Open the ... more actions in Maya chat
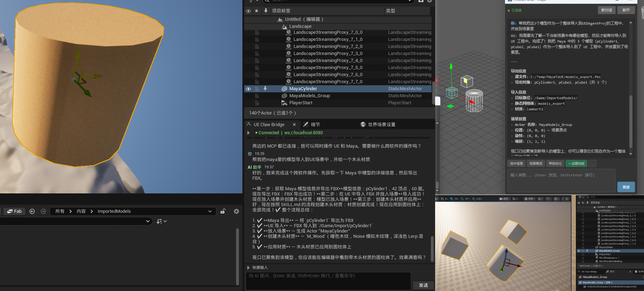This screenshot has width=644, height=291. [592, 163]
